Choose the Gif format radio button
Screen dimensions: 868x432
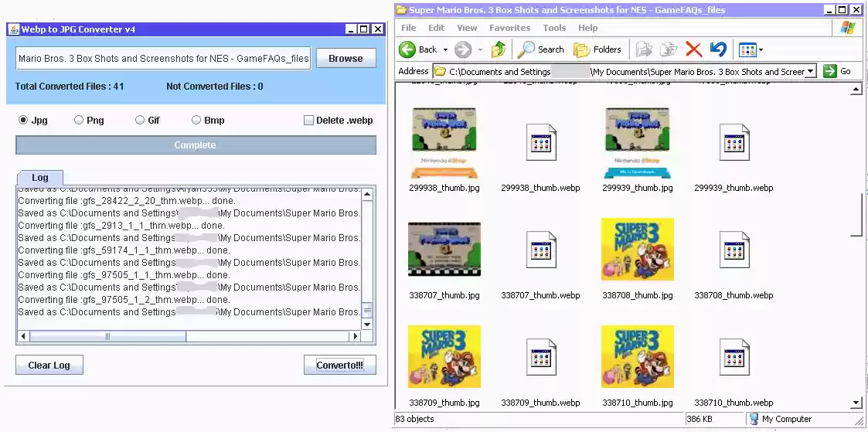(x=140, y=121)
